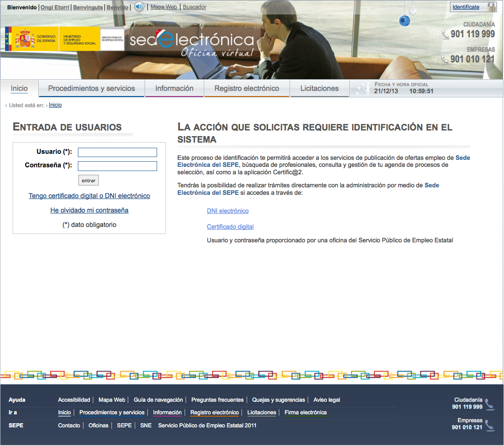Screen dimensions: 504x446
Task: Click the Bienvenido language text
Action: 22,7
